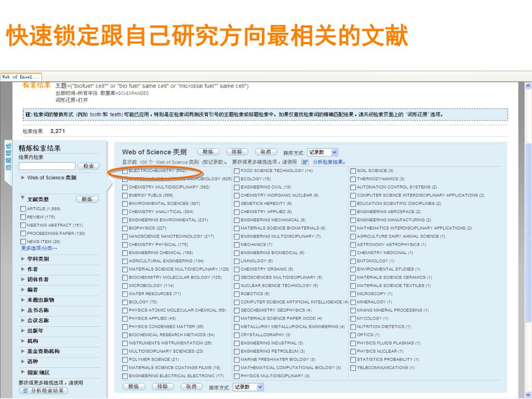Screen dimensions: 532x399
Task: Click the ECOLOGY (10) label
Action: click(x=256, y=179)
